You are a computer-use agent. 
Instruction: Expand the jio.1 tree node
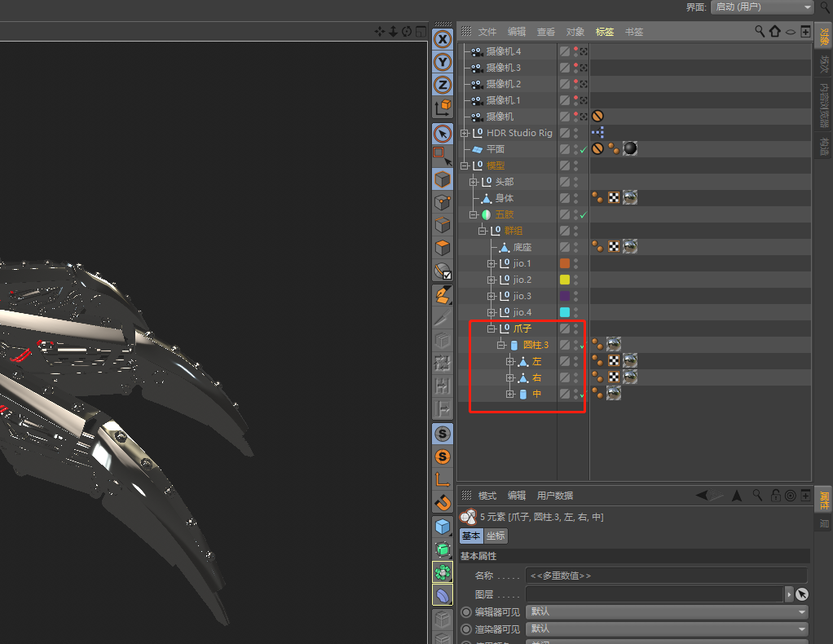[491, 263]
